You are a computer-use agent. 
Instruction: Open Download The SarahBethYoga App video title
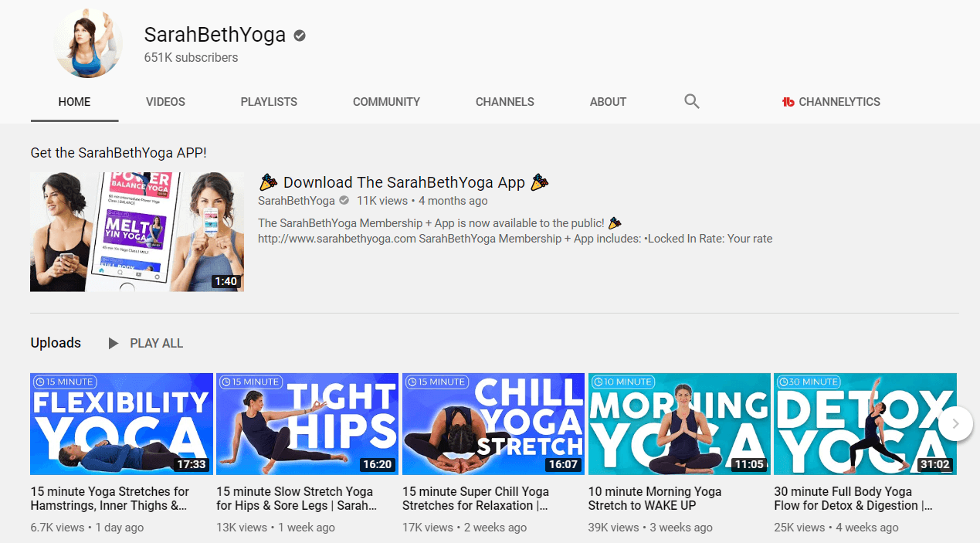404,182
